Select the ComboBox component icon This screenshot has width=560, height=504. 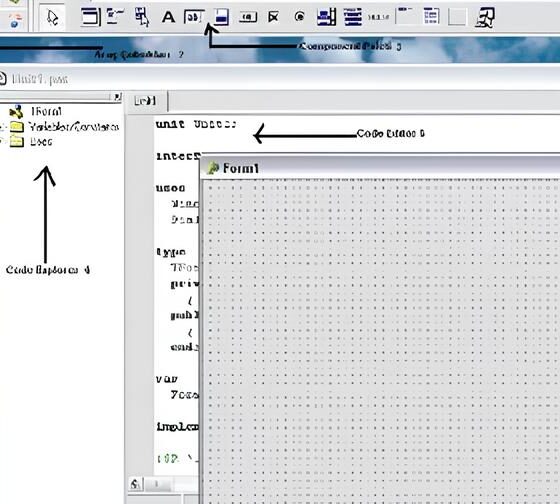[x=352, y=17]
